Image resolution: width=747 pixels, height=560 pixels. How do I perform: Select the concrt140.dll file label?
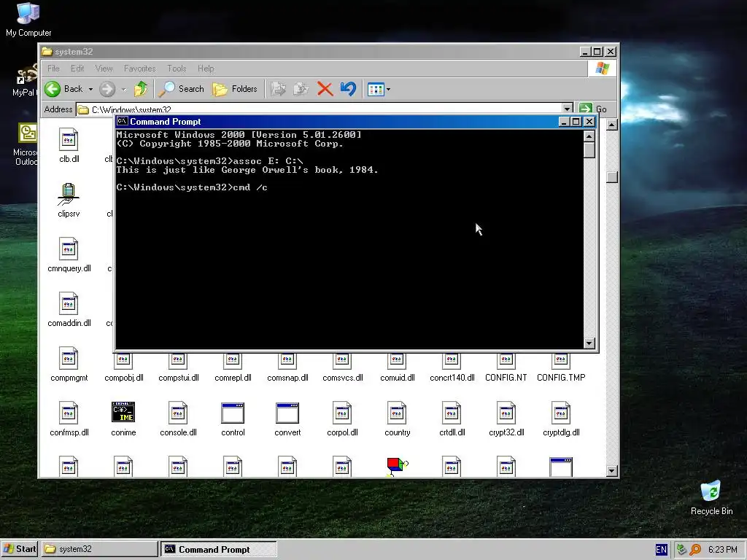click(x=452, y=378)
